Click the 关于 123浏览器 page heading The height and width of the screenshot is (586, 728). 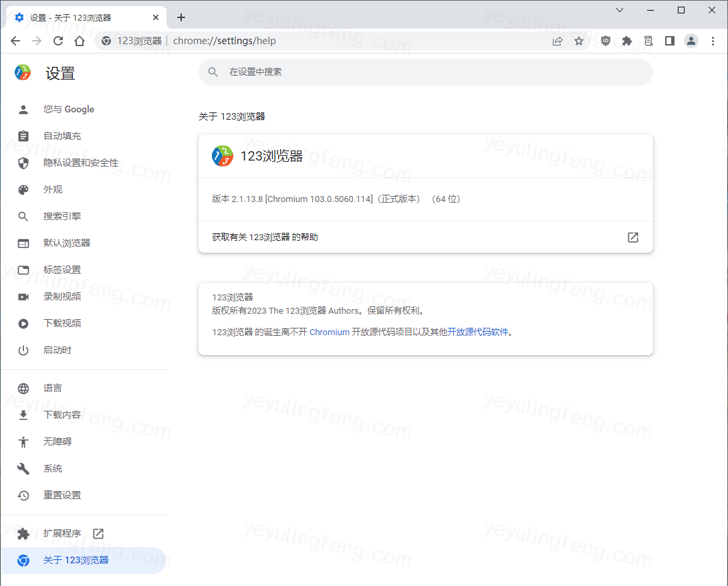click(232, 116)
